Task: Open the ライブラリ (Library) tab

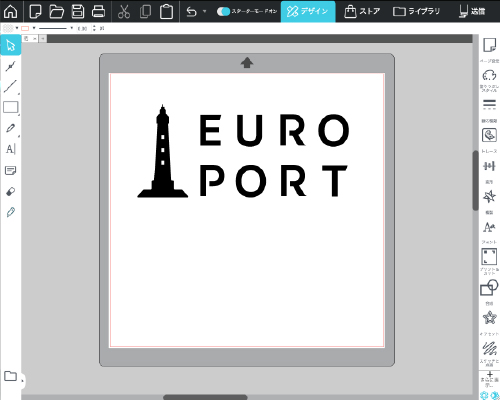Action: pos(416,11)
